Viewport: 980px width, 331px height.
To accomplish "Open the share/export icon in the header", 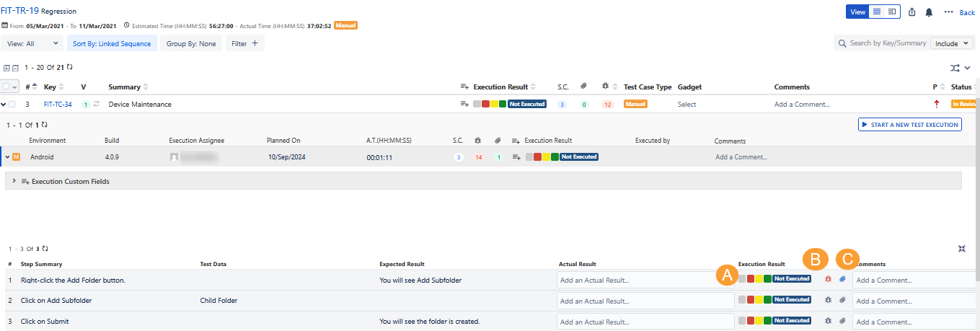I will coord(911,12).
